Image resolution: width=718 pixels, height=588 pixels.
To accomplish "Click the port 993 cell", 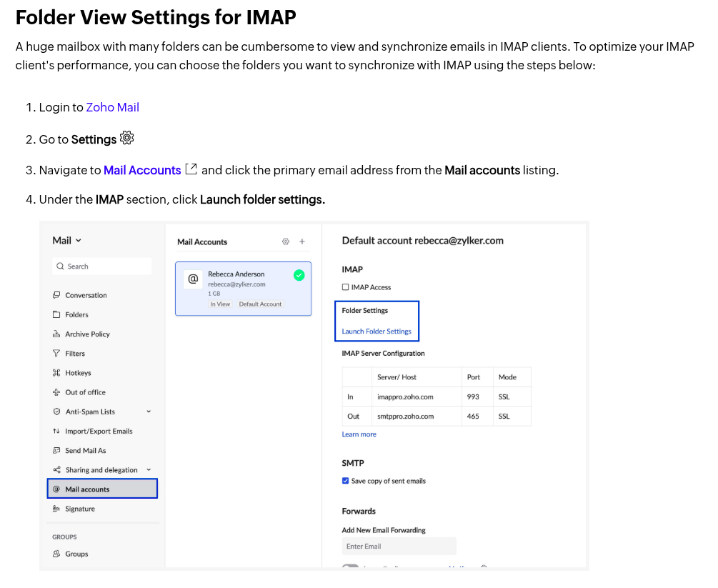I will point(477,397).
